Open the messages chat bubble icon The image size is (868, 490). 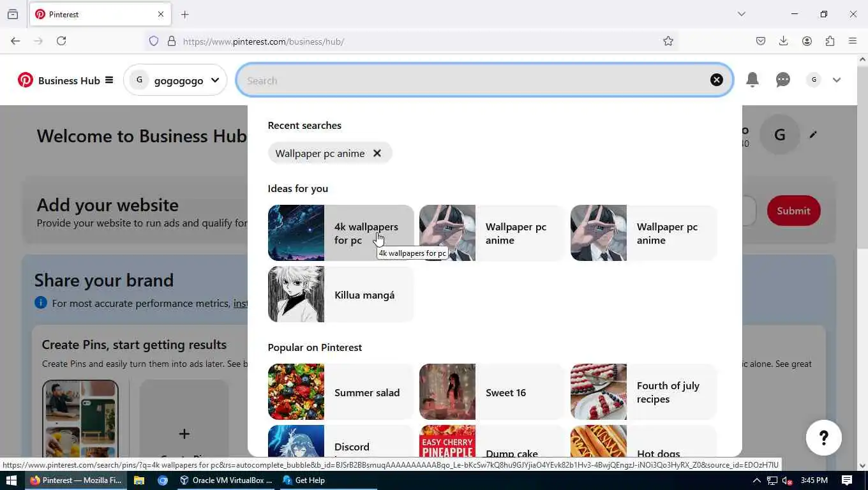pos(783,80)
